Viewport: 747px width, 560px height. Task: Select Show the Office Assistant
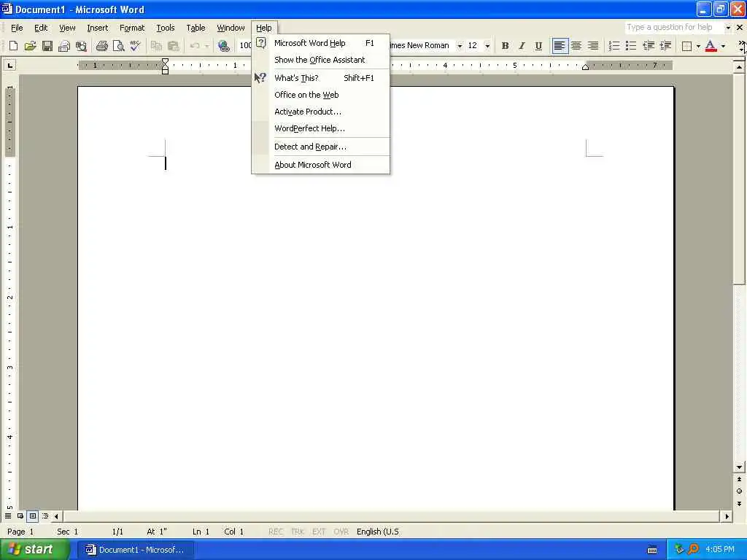321,60
